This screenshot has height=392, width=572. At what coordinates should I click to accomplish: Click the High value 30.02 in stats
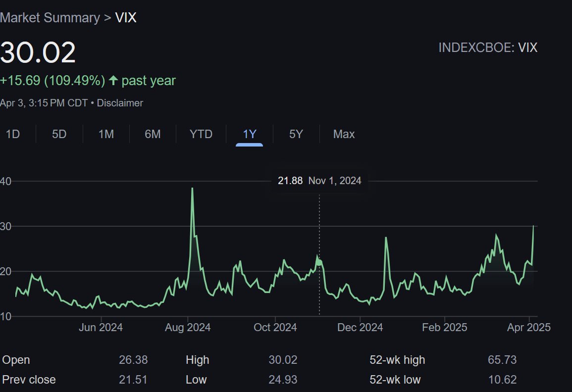tap(283, 360)
